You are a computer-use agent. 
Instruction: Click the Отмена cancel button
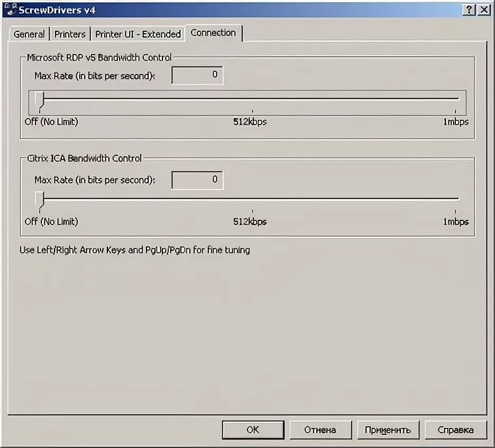point(320,430)
